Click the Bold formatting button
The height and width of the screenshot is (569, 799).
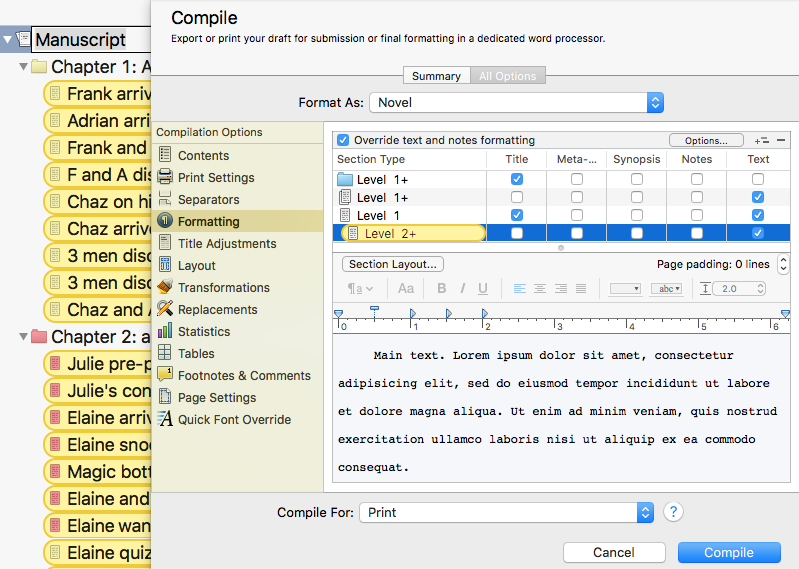coord(441,289)
